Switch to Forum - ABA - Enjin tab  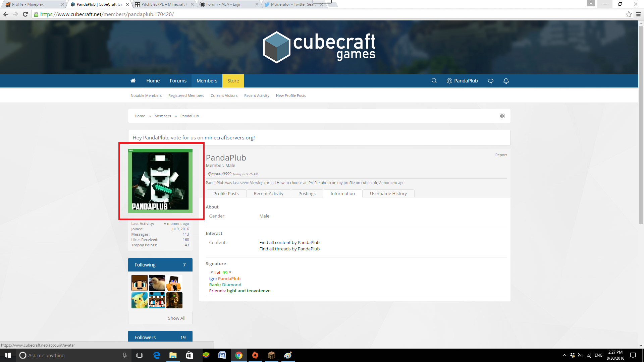click(x=228, y=4)
